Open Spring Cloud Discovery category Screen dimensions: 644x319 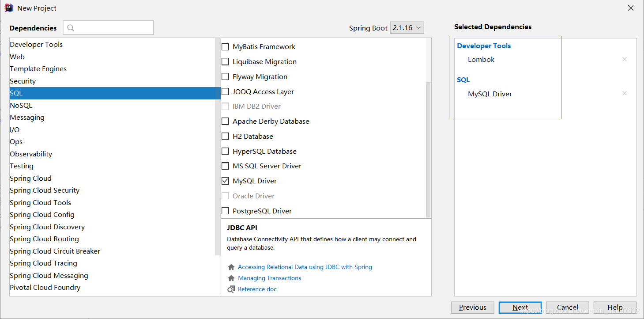point(112,227)
